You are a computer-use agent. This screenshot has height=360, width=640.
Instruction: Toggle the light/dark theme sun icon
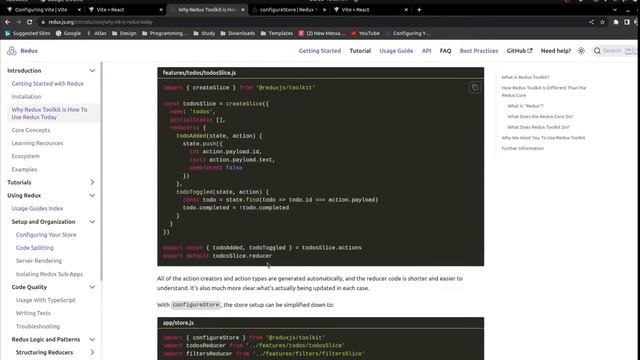point(581,51)
